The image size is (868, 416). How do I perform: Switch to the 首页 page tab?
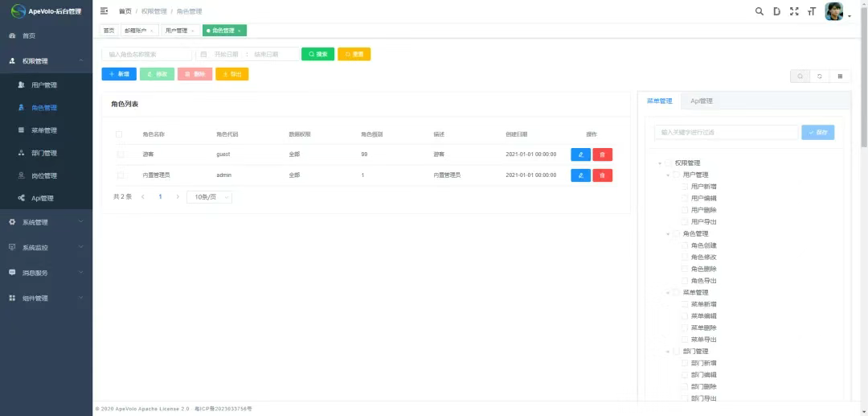(x=109, y=31)
